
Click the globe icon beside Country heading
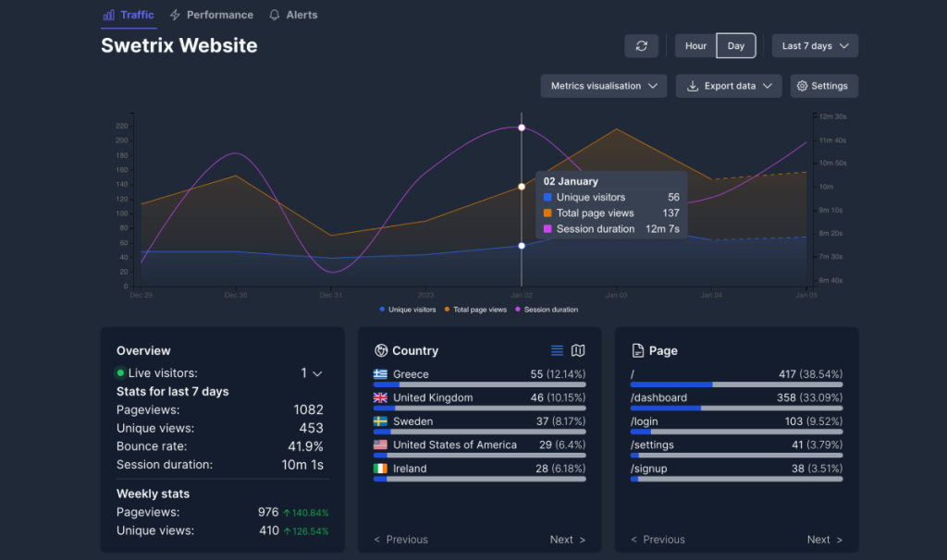[x=381, y=350]
